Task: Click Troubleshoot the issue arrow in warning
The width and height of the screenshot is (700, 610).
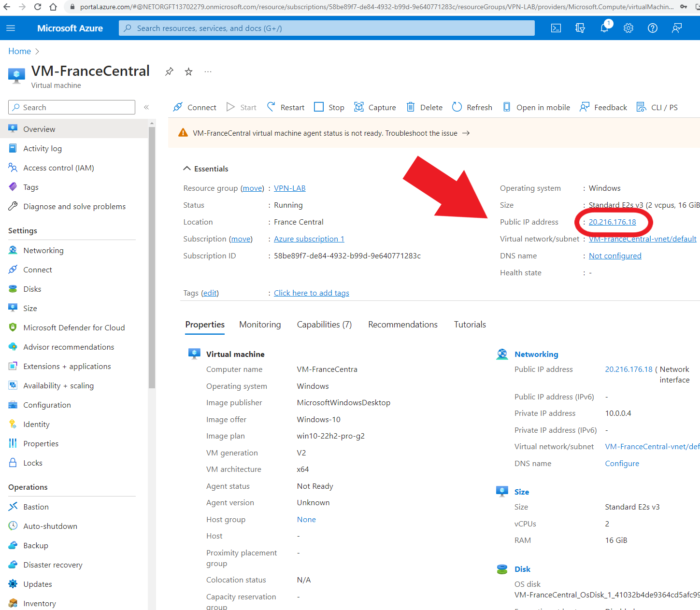Action: [466, 133]
